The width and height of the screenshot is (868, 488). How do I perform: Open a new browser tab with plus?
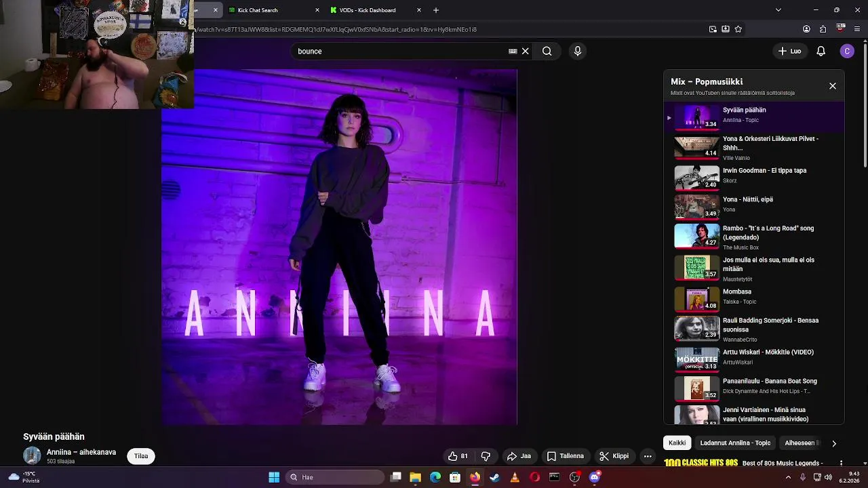click(x=436, y=10)
